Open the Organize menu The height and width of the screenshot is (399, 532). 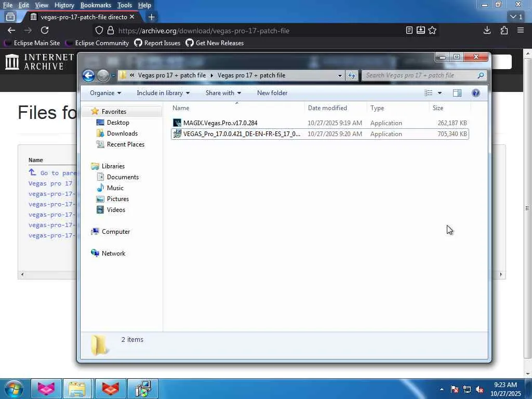tap(105, 93)
